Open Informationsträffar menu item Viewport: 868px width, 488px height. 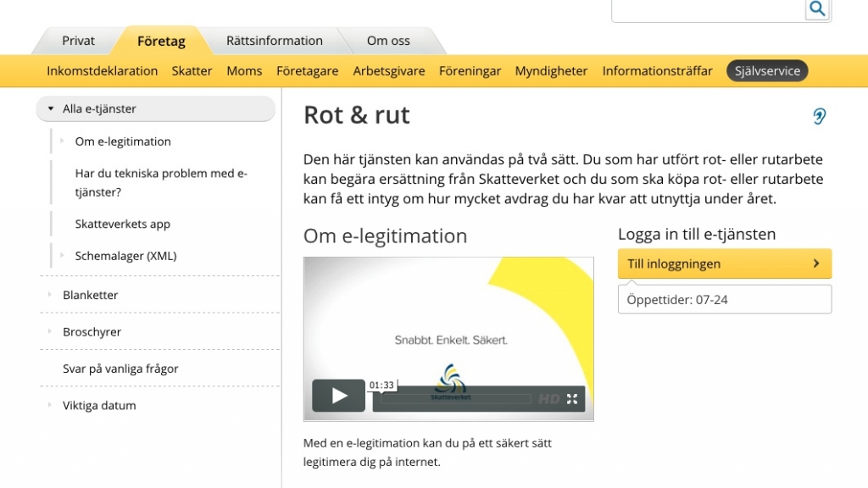658,71
